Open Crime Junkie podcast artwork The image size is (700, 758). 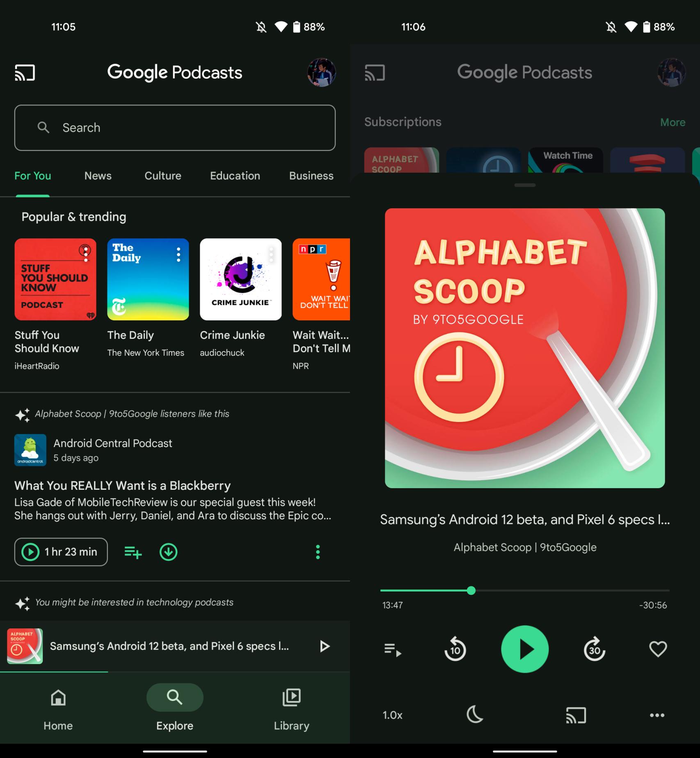click(241, 279)
